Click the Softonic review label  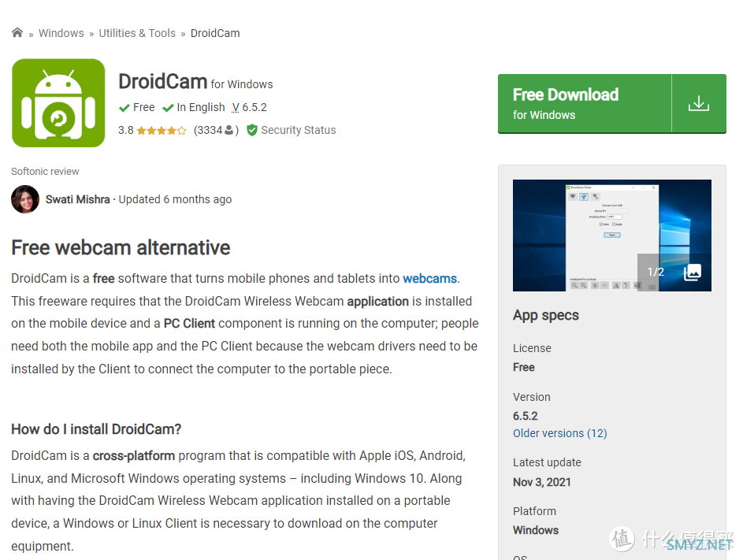(x=45, y=172)
